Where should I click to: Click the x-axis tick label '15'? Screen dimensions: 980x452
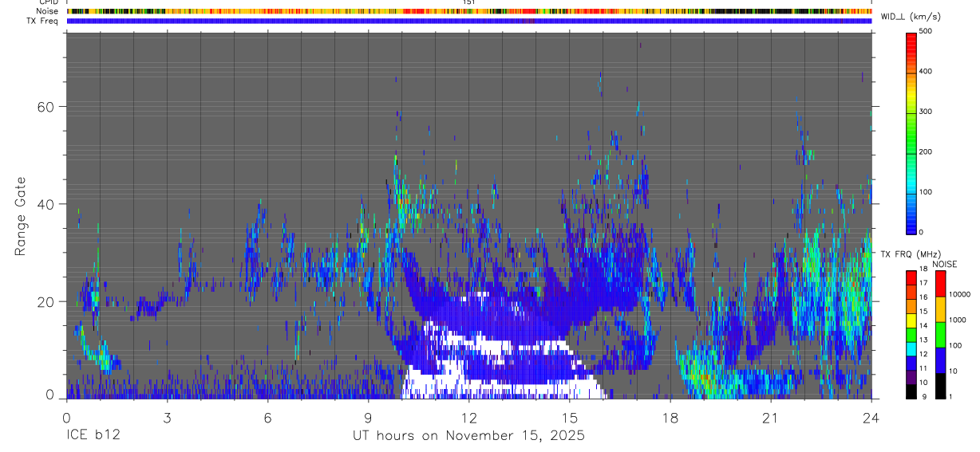570,418
